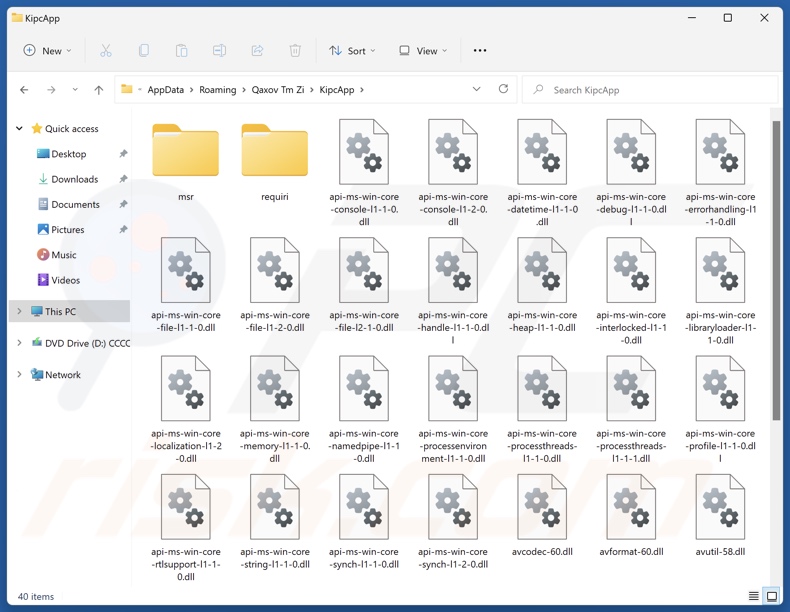Click the Cut scissors icon in toolbar

[106, 51]
